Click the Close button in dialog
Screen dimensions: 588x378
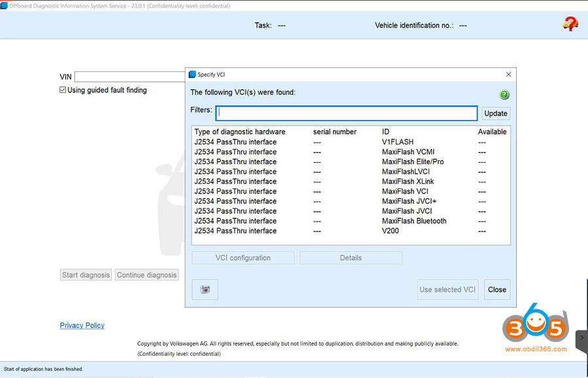[x=497, y=290]
